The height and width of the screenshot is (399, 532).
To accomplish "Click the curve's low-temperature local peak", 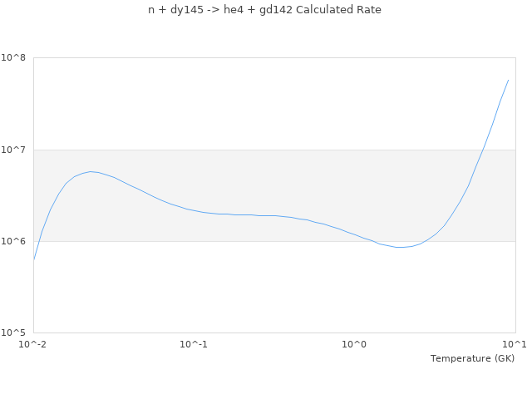I will 91,171.
